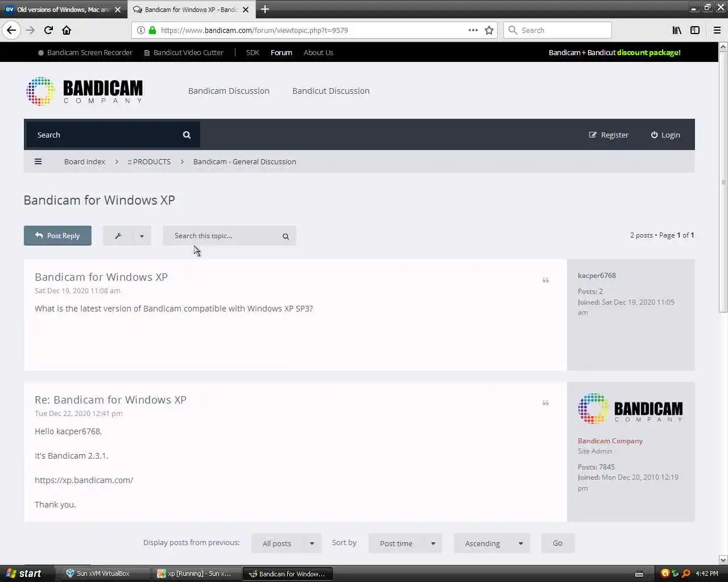
Task: Open the Firefox hamburger menu
Action: [x=717, y=30]
